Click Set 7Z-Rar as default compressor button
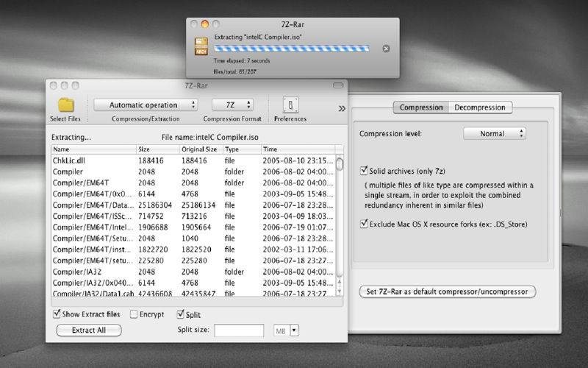 [x=448, y=291]
